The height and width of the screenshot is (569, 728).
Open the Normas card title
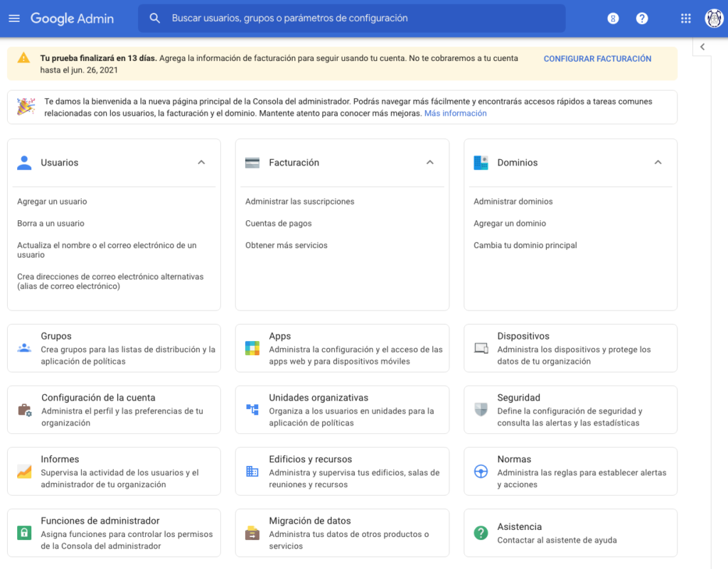tap(514, 459)
